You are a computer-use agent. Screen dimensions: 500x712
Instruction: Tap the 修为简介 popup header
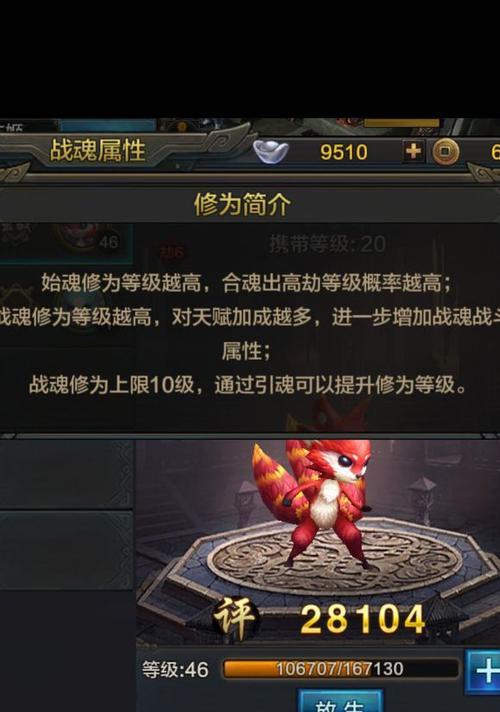coord(242,204)
